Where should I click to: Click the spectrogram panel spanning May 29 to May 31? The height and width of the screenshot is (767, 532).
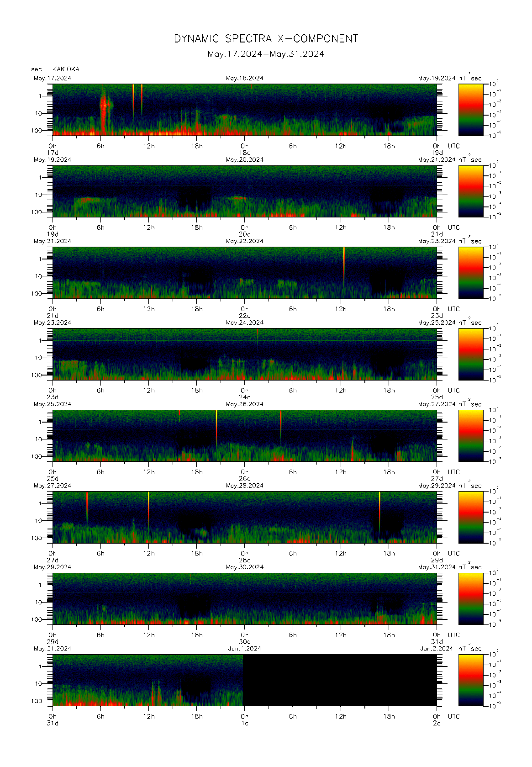[245, 598]
